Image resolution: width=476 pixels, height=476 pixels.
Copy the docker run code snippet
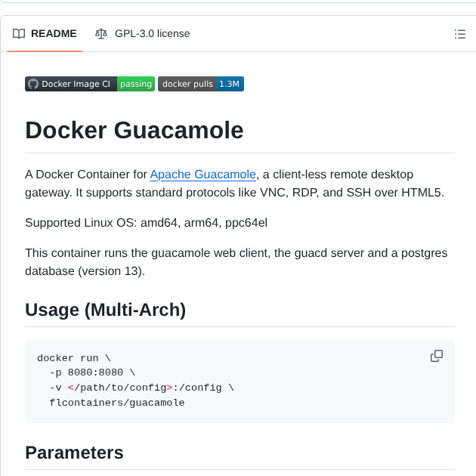(x=437, y=356)
